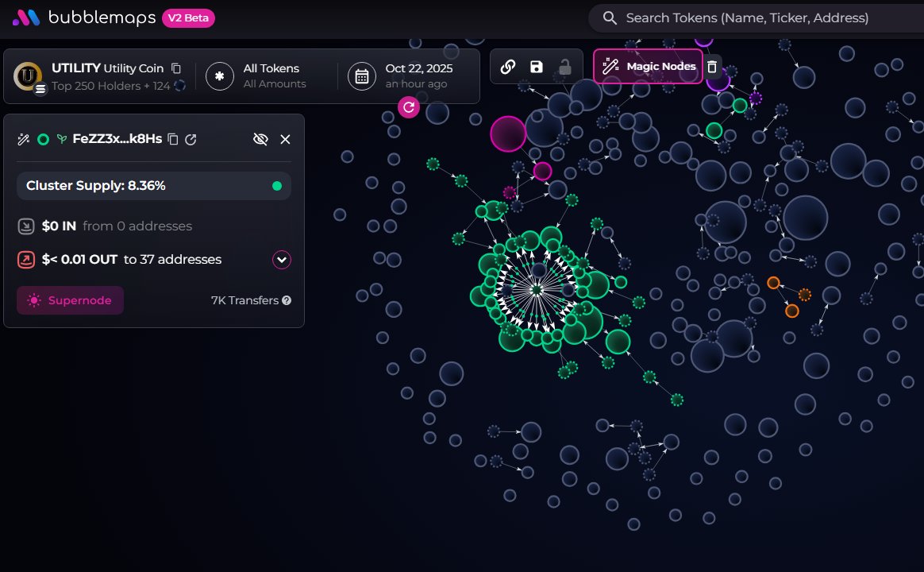This screenshot has height=572, width=924.
Task: Copy the share link icon
Action: tap(508, 67)
